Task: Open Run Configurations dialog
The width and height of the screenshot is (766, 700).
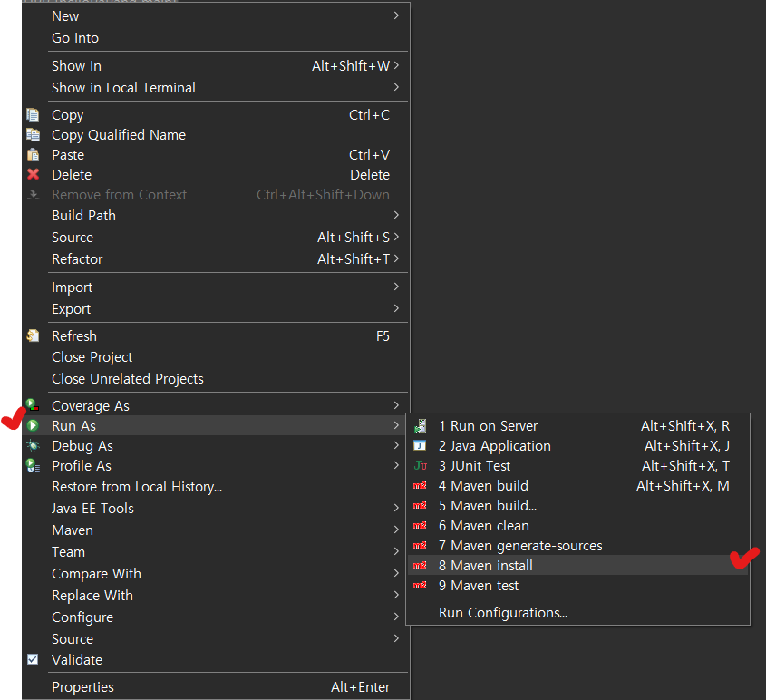Action: 502,613
